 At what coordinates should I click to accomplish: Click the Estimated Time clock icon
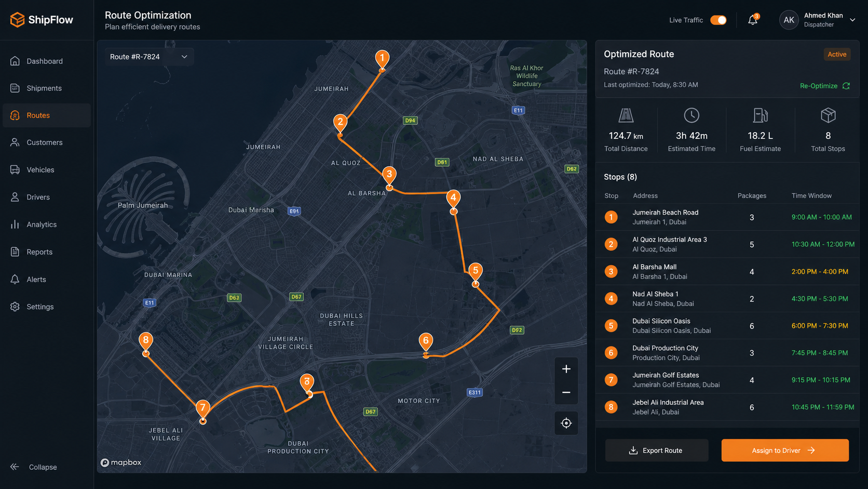coord(691,115)
